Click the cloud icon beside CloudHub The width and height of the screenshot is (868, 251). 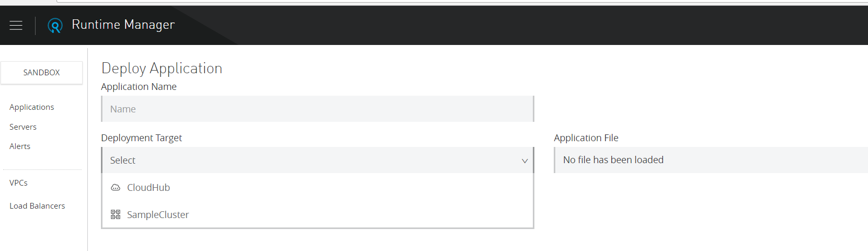116,187
